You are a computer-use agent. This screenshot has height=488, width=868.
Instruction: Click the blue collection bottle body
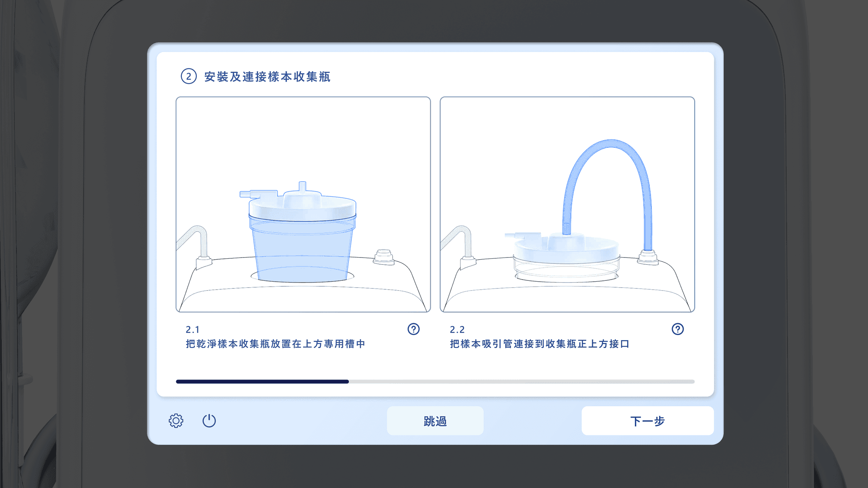tap(302, 250)
